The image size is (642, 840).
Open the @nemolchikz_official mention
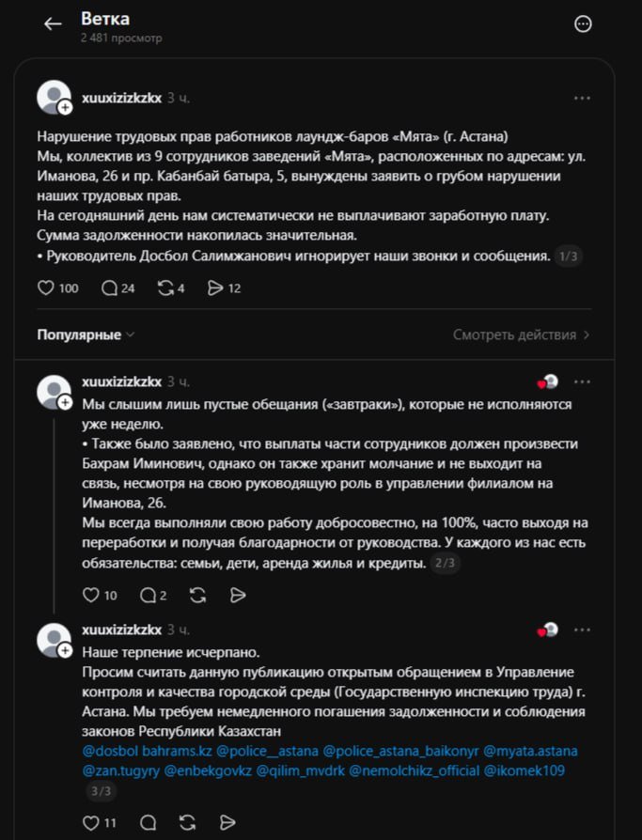tap(414, 771)
